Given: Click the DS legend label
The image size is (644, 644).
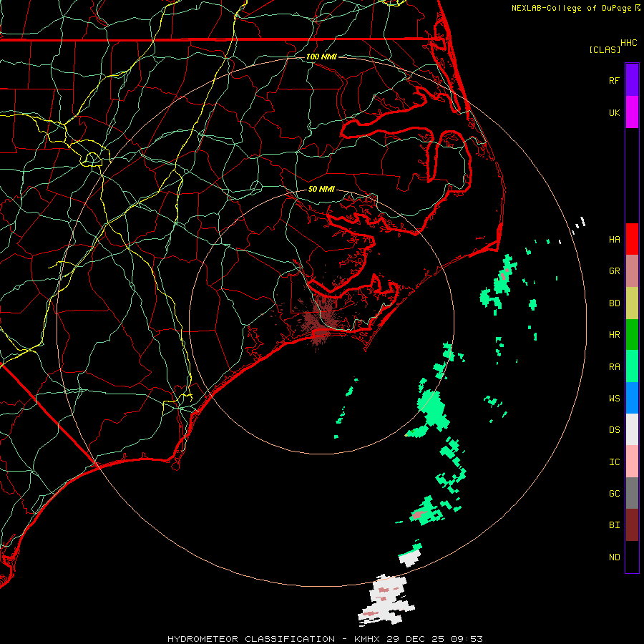Looking at the screenshot, I should [614, 429].
